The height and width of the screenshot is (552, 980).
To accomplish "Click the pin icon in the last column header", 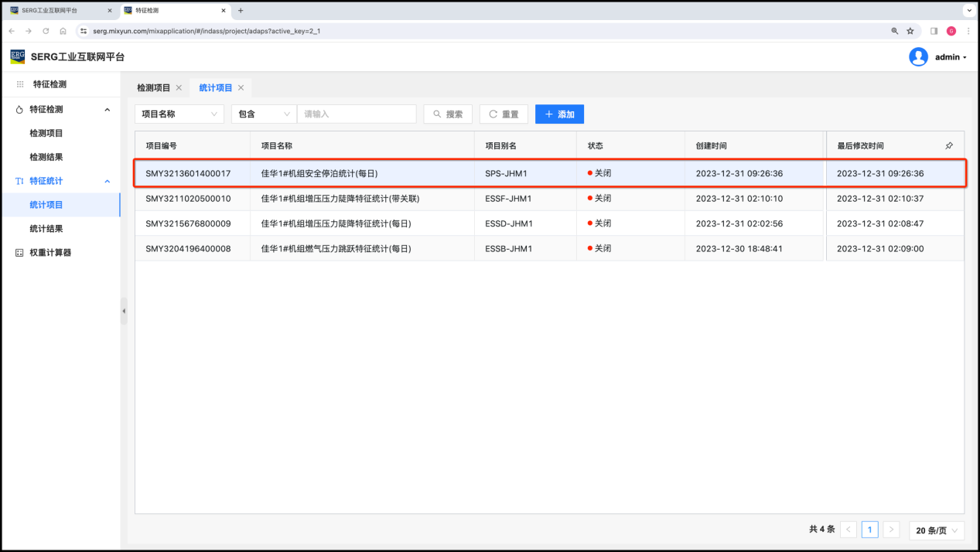I will coord(949,145).
